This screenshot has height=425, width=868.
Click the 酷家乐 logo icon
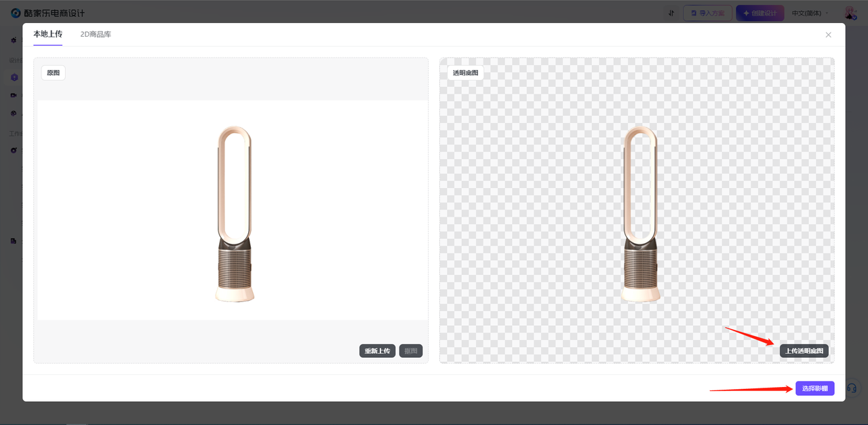pos(16,13)
